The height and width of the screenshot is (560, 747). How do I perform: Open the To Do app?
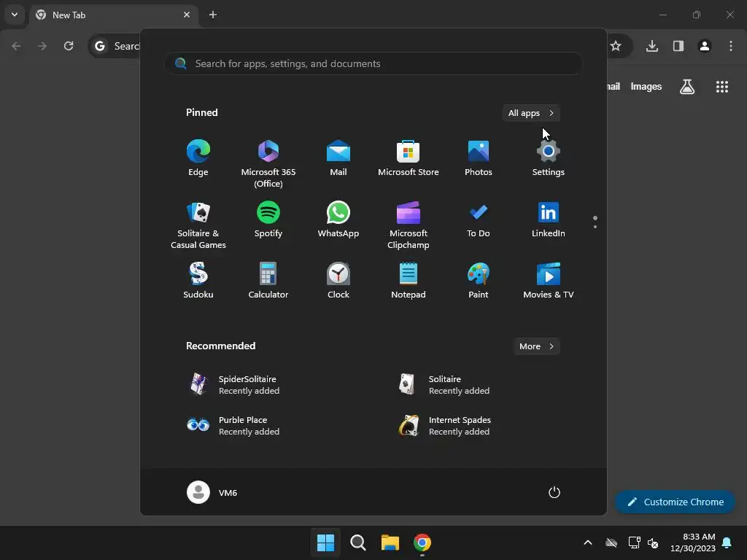click(x=479, y=220)
